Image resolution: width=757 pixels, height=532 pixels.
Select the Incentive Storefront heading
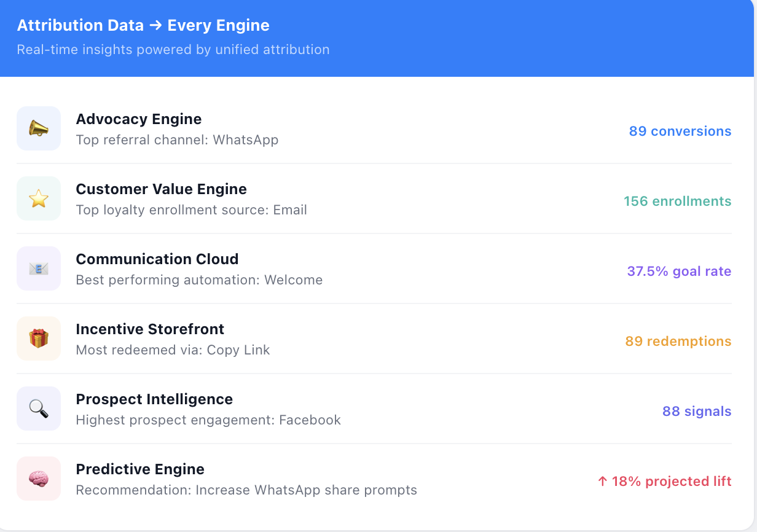[x=150, y=329]
